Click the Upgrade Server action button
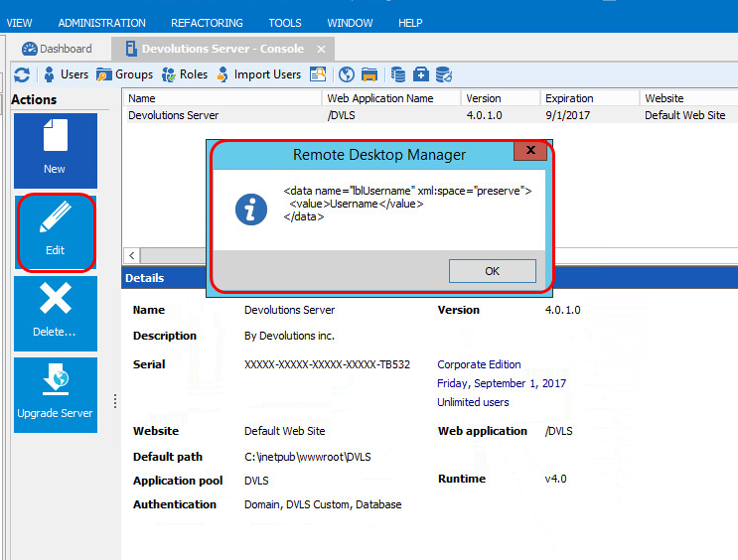Viewport: 738px width, 560px height. tap(56, 395)
